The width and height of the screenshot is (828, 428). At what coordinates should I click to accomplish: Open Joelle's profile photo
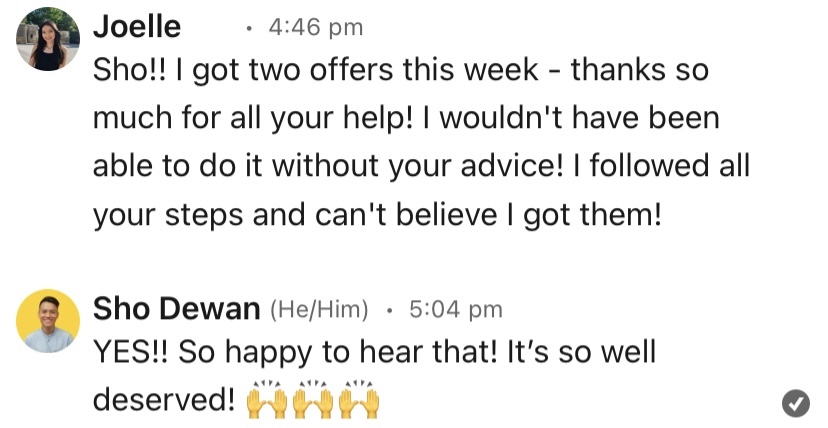coord(48,40)
